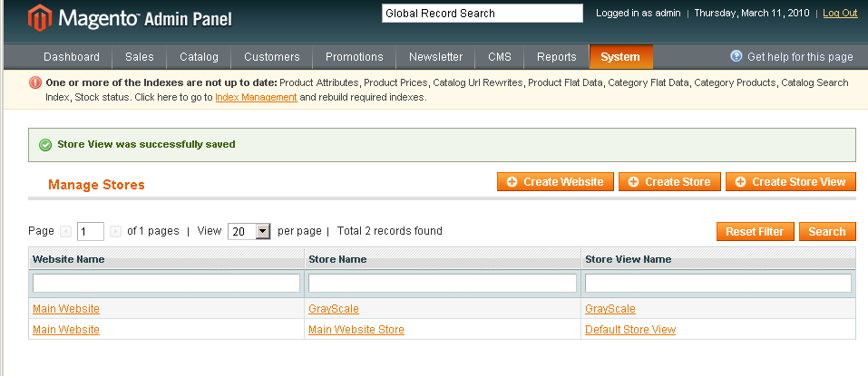Click the date 'Thursday, March 11, 2010'
Screen dimensions: 868x376
pyautogui.click(x=752, y=14)
